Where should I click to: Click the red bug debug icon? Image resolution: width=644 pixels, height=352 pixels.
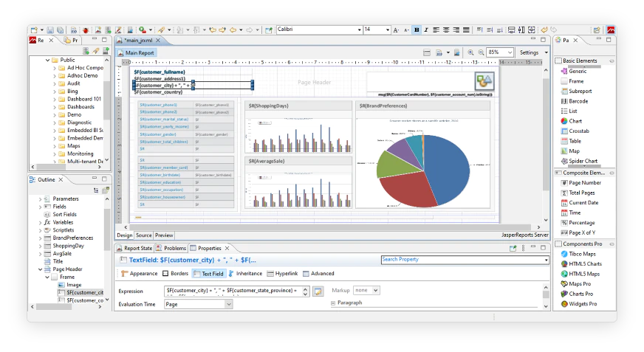click(86, 30)
